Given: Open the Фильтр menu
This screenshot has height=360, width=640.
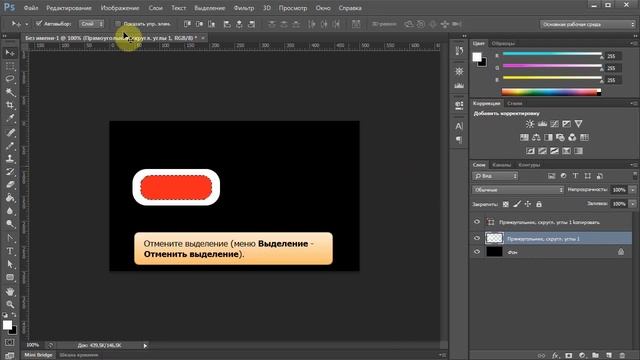Looking at the screenshot, I should [244, 8].
